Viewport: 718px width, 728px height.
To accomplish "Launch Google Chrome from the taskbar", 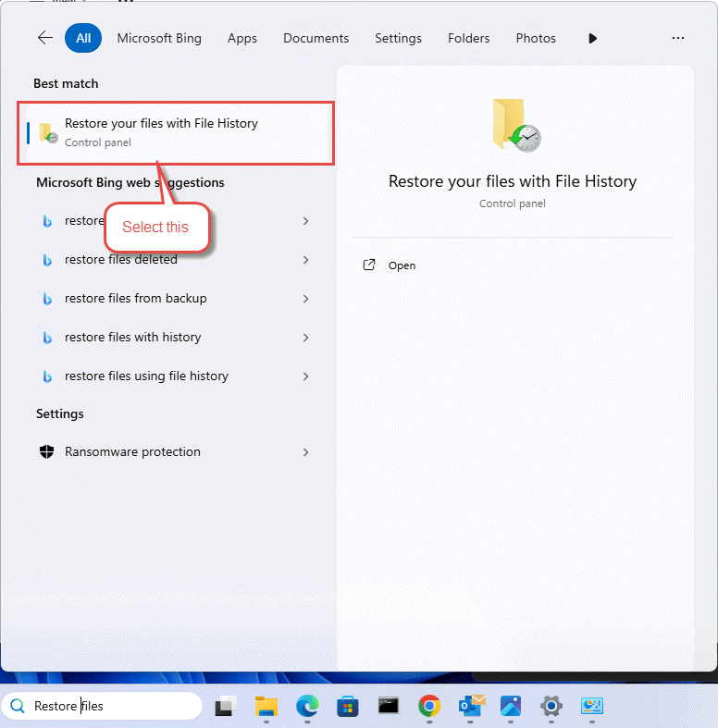I will 429,706.
